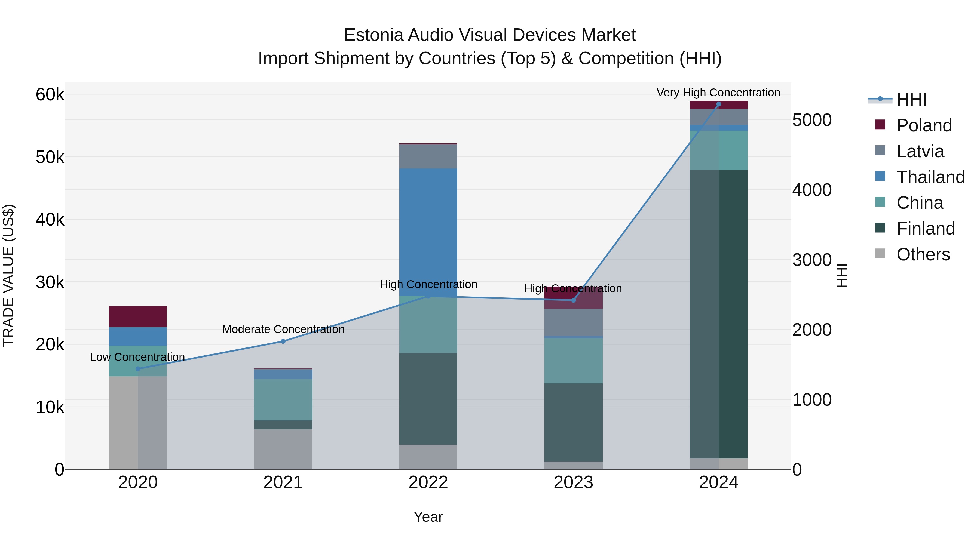Select the 2023 HHI data point
This screenshot has height=551, width=980.
coord(574,300)
